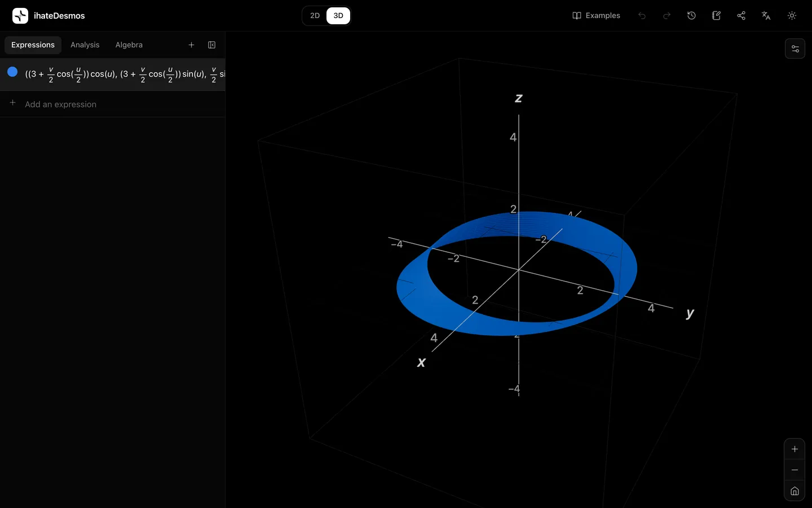Zoom out of the 3D graph
The width and height of the screenshot is (812, 508).
(x=795, y=470)
